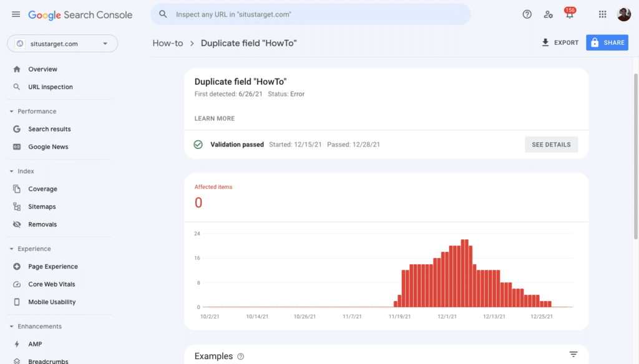Go back to How-to breadcrumb
This screenshot has width=639, height=364.
(168, 43)
